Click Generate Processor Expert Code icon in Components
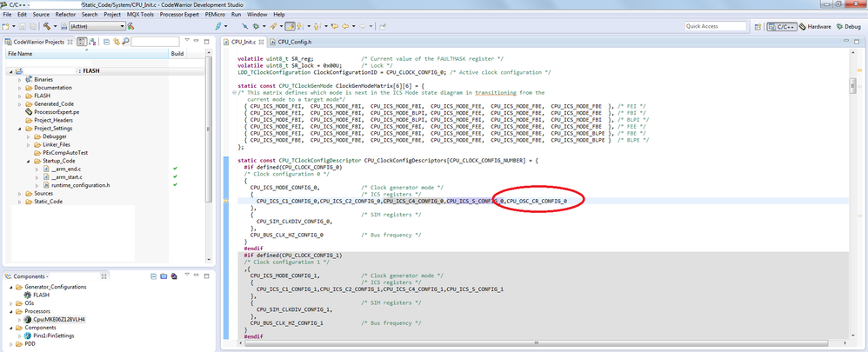This screenshot has width=868, height=352. 174,276
